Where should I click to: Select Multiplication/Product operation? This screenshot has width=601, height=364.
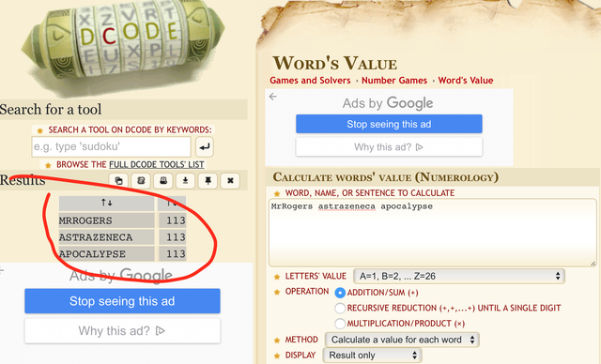pos(340,324)
